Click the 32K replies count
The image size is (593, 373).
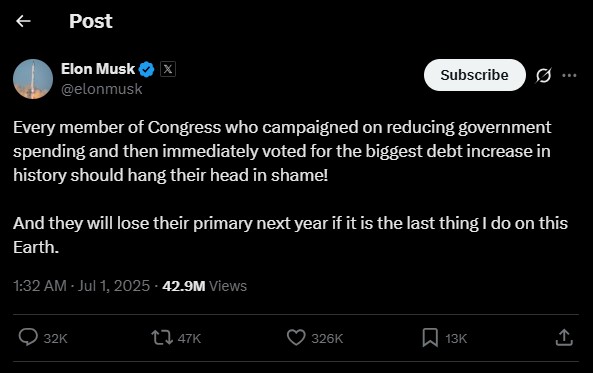55,339
